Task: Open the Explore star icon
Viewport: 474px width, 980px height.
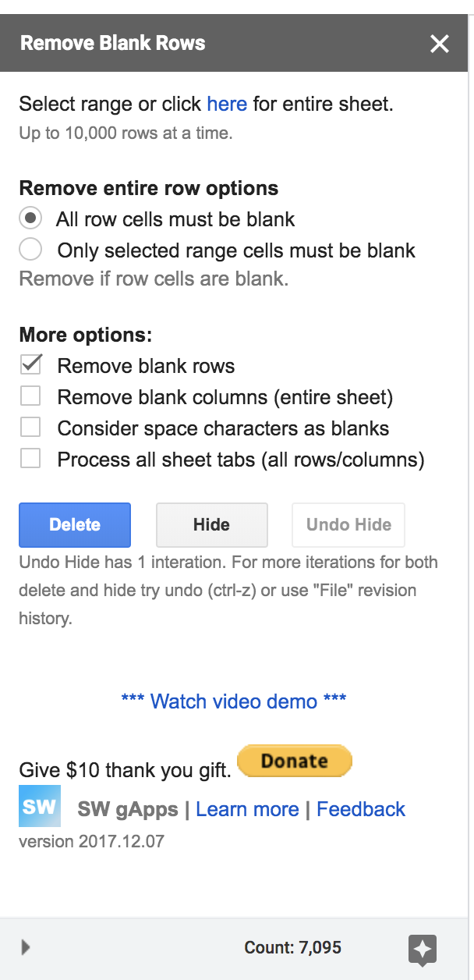Action: tap(422, 949)
